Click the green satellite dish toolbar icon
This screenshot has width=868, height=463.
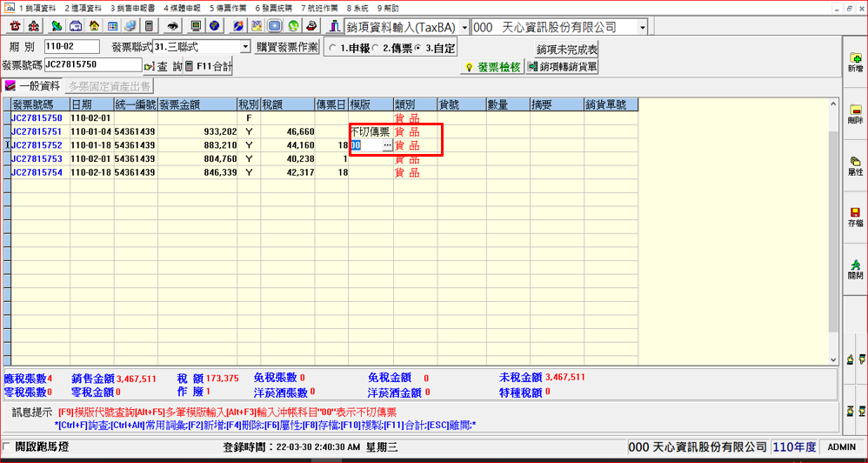click(57, 26)
